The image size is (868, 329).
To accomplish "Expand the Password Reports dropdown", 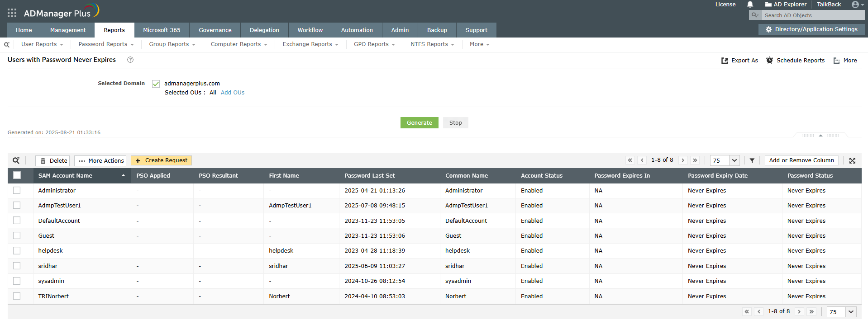I will pyautogui.click(x=106, y=44).
